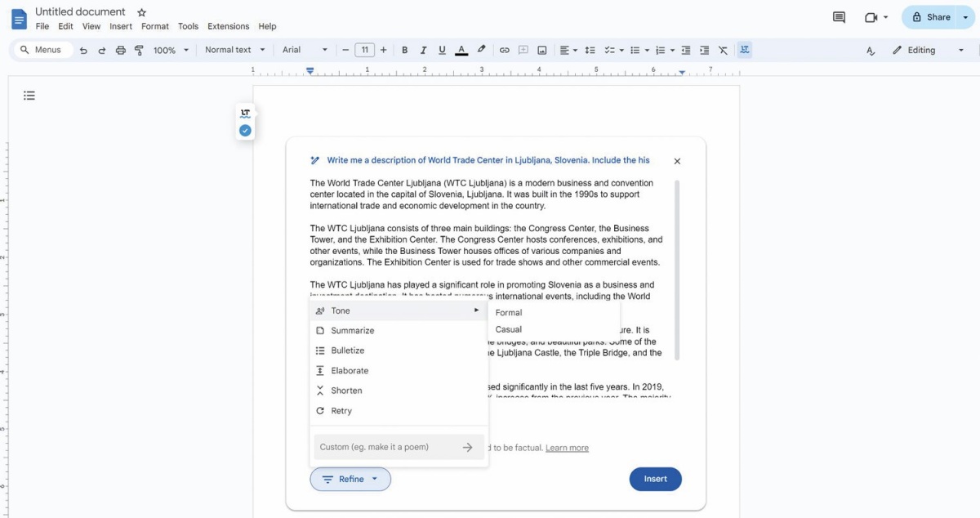The height and width of the screenshot is (518, 980).
Task: Click the Clear formatting icon
Action: click(x=723, y=50)
